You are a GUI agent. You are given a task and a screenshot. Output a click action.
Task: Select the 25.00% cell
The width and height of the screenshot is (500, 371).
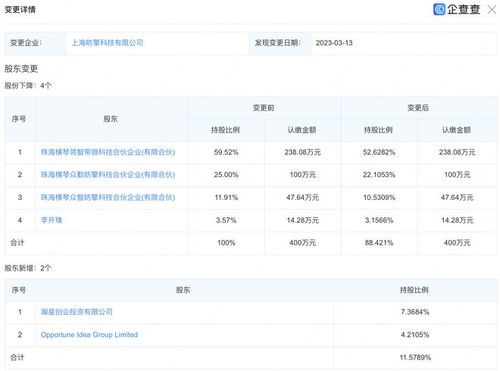point(226,175)
